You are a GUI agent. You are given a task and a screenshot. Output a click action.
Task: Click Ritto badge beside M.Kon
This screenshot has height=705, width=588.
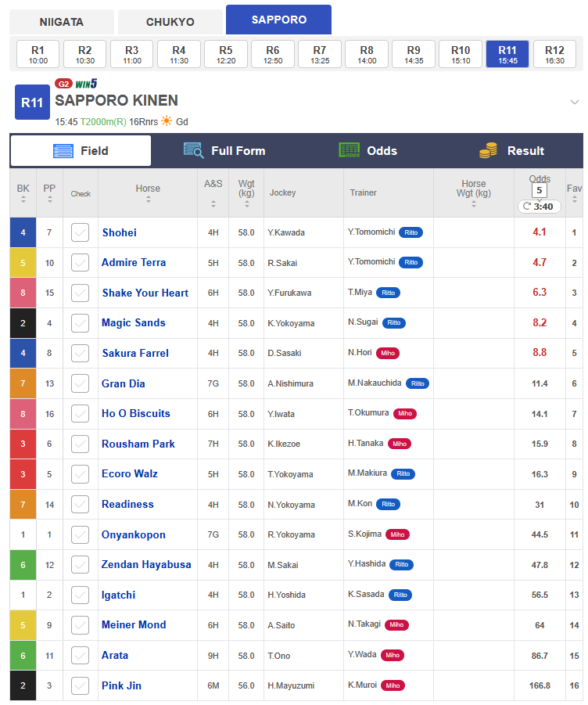(x=388, y=504)
